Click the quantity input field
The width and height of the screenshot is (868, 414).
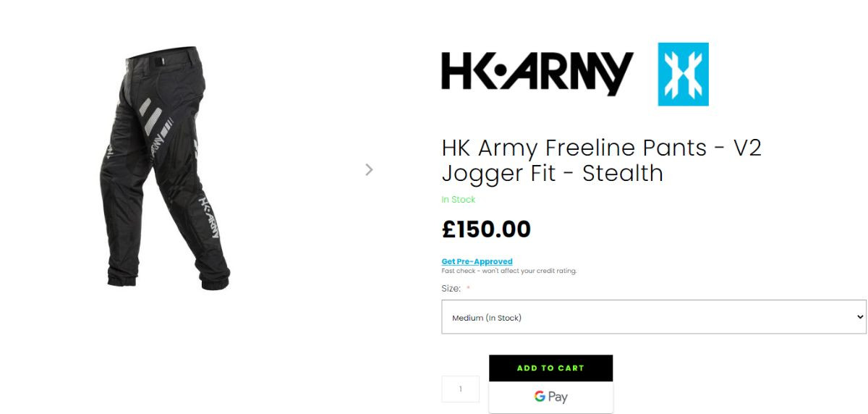pyautogui.click(x=460, y=389)
